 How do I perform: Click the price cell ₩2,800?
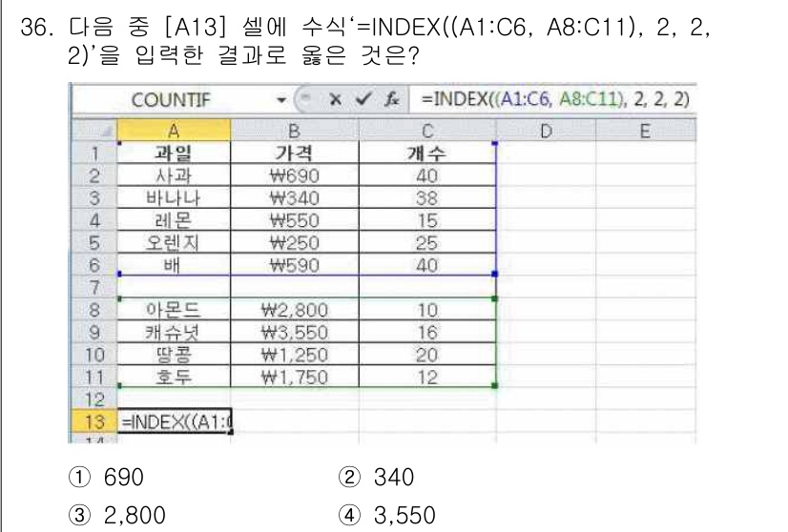(x=295, y=310)
